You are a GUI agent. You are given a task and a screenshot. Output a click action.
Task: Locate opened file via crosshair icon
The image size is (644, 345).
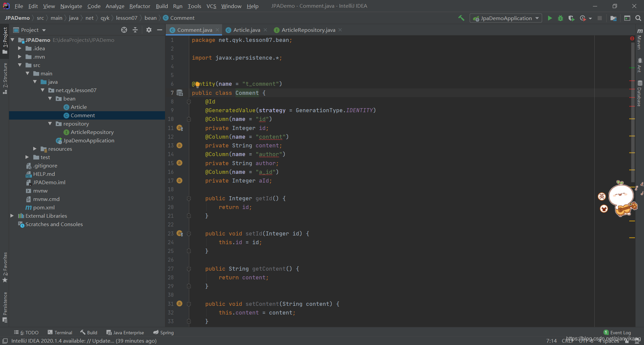coord(124,30)
